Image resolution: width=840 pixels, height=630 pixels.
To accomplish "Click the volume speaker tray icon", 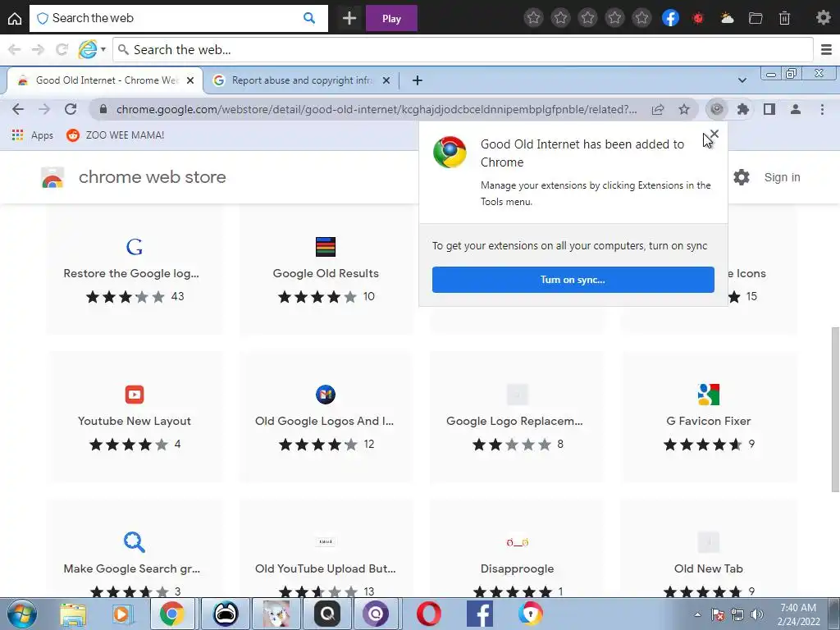I will tap(756, 614).
